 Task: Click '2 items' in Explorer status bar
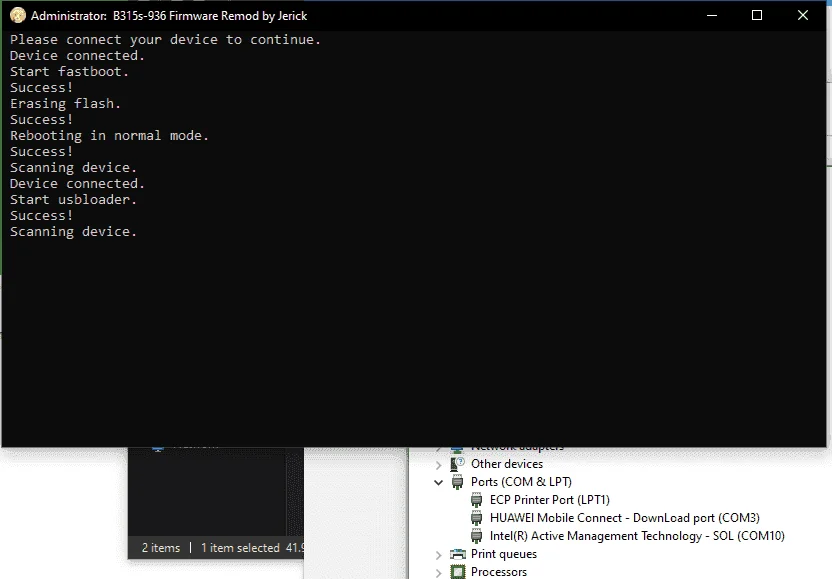[x=161, y=548]
